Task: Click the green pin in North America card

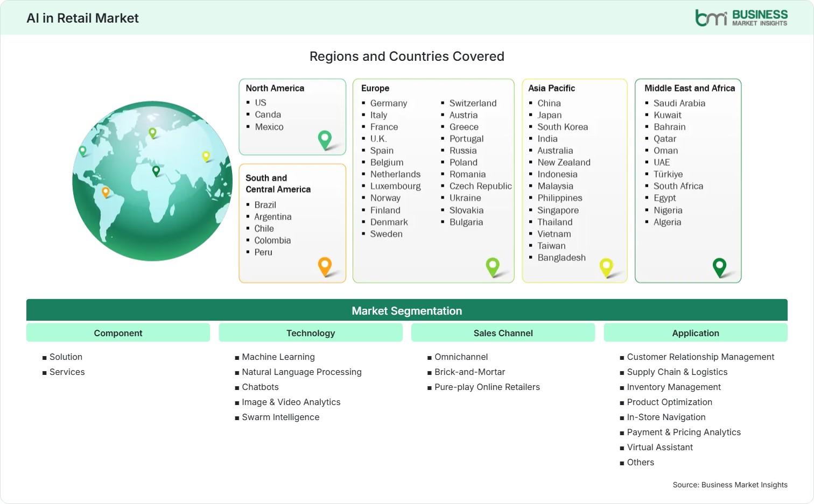Action: coord(325,140)
